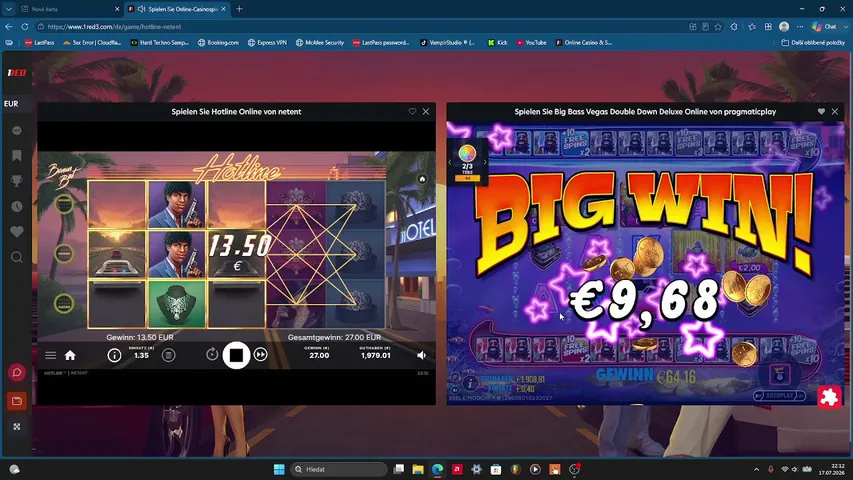The width and height of the screenshot is (853, 480).
Task: Open the casino sidebar chat bubble icon
Action: point(17,131)
